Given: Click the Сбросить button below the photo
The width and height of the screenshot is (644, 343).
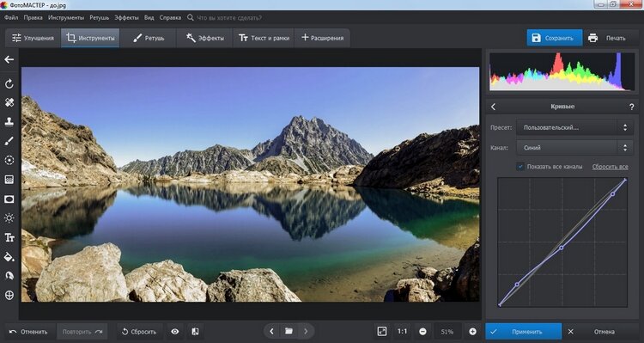Looking at the screenshot, I should click(x=140, y=332).
